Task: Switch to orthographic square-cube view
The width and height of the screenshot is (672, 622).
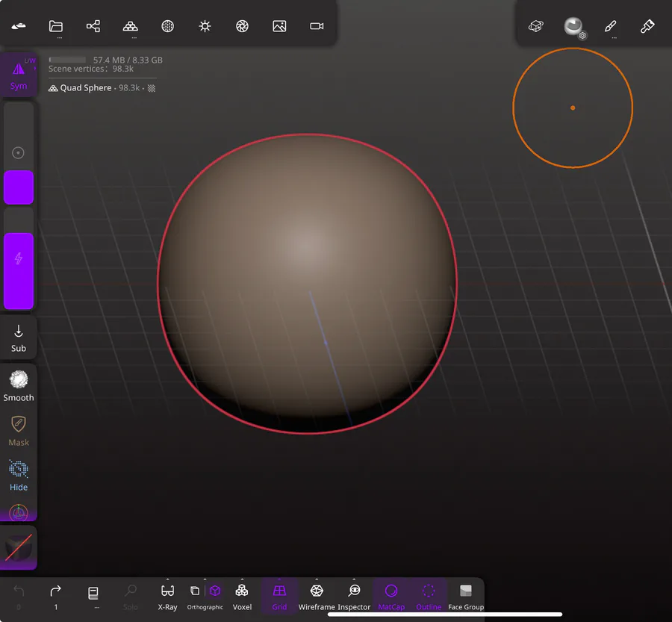Action: click(195, 591)
